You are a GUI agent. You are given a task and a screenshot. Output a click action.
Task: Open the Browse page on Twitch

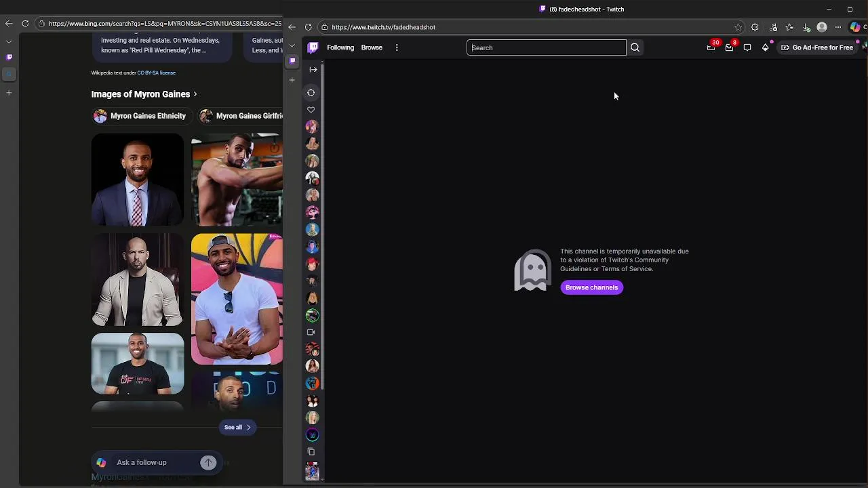(x=372, y=47)
